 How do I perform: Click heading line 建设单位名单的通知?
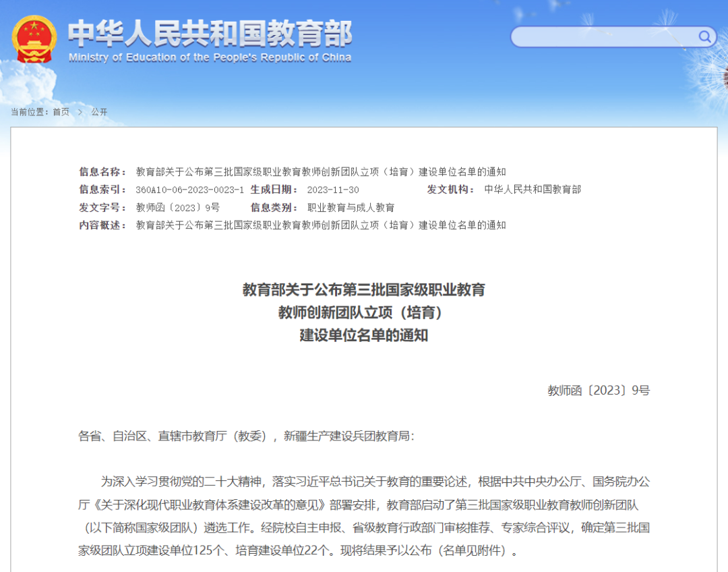364,335
